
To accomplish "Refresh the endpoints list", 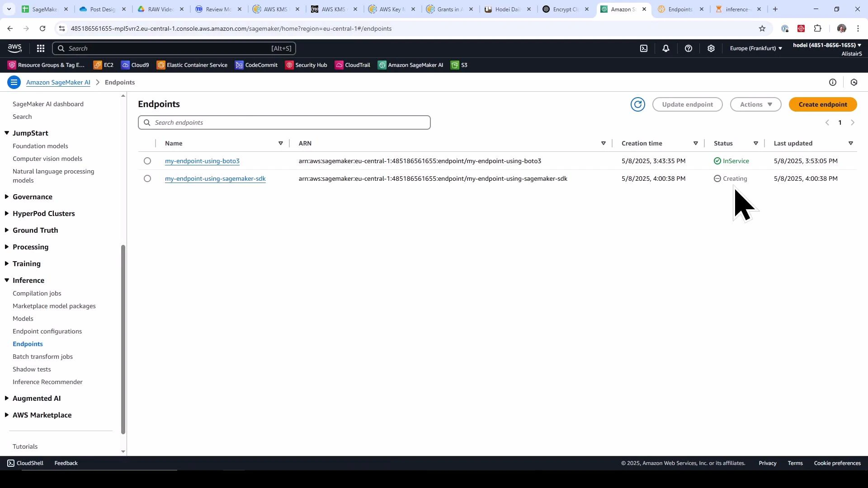I will pyautogui.click(x=637, y=104).
